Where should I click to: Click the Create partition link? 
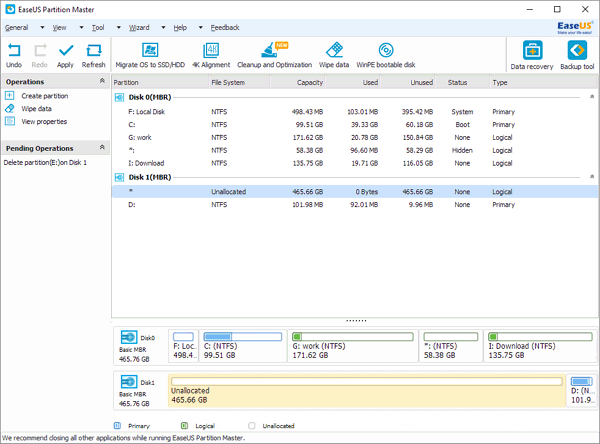[45, 96]
